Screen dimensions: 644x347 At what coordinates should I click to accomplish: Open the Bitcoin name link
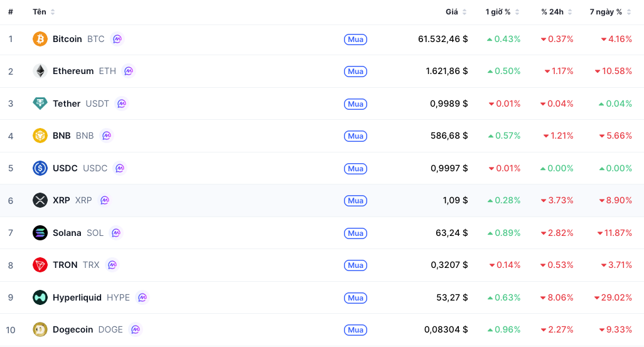pyautogui.click(x=67, y=39)
